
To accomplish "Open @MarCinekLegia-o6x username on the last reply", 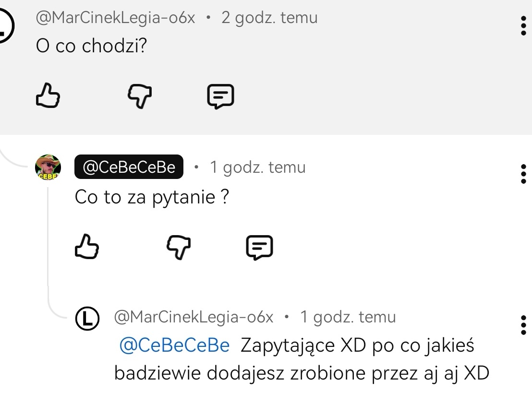I will (x=193, y=317).
